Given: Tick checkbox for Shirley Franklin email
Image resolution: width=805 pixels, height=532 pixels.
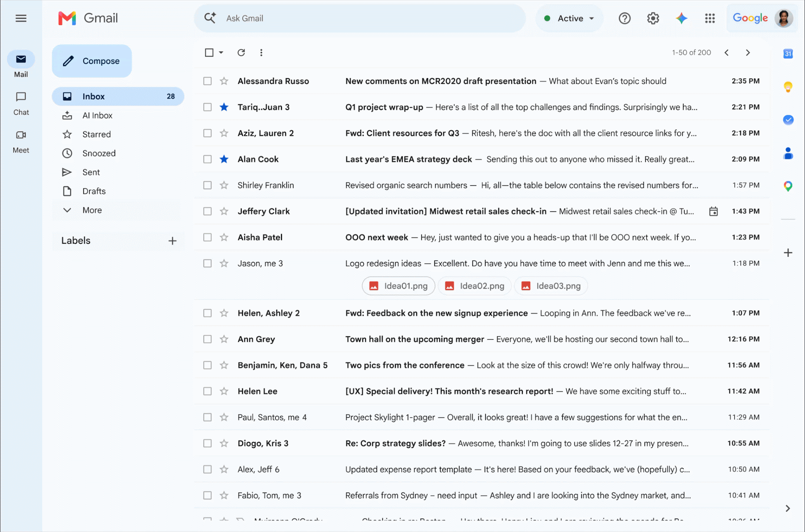Looking at the screenshot, I should [207, 185].
